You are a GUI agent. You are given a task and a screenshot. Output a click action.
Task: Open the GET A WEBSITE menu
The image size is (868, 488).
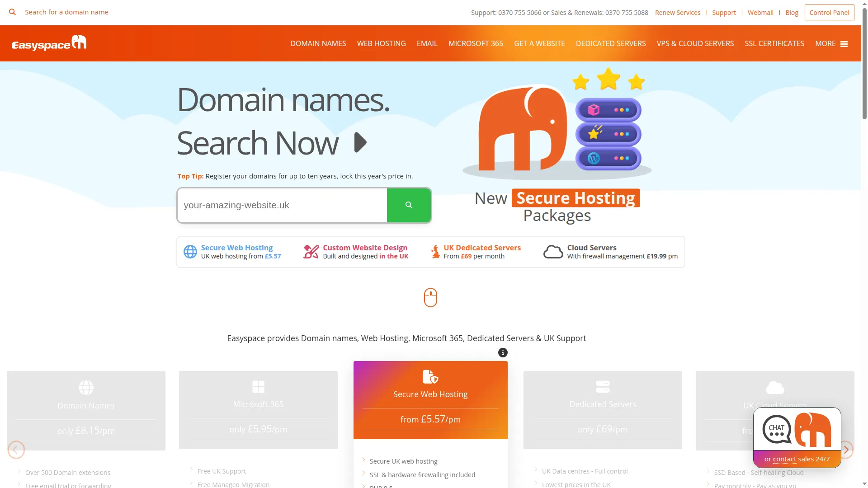(539, 43)
